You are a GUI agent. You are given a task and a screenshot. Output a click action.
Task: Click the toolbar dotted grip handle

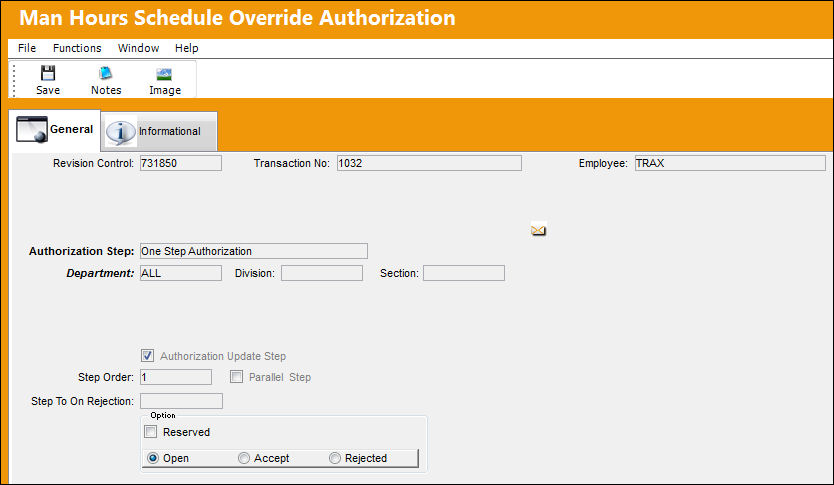click(x=14, y=80)
